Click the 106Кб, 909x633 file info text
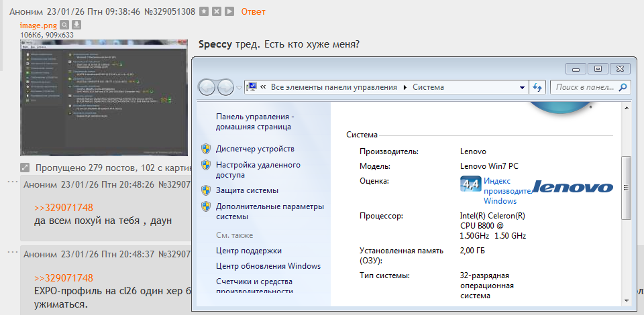The image size is (644, 315). click(x=47, y=35)
